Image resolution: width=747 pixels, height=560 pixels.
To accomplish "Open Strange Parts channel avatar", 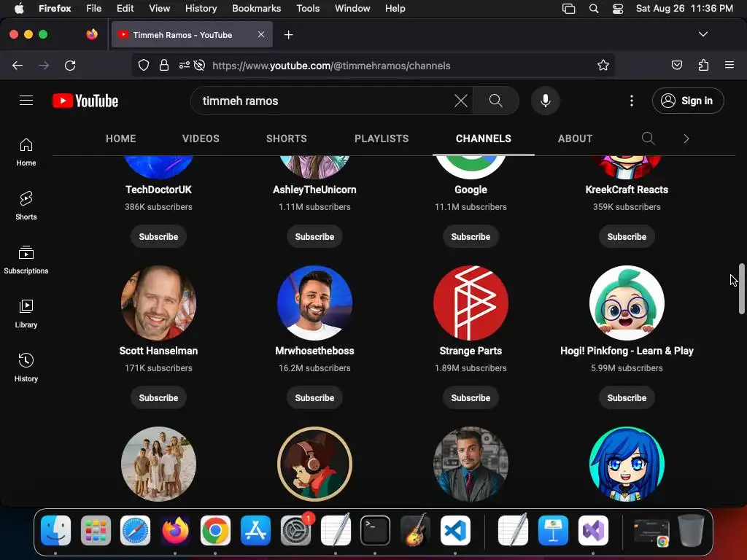I will click(x=471, y=303).
